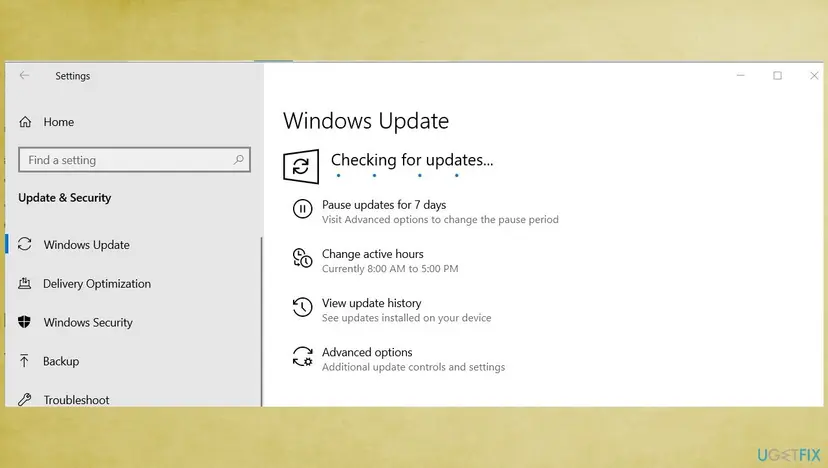This screenshot has height=468, width=828.
Task: Click the Checking for updates text
Action: tap(412, 160)
